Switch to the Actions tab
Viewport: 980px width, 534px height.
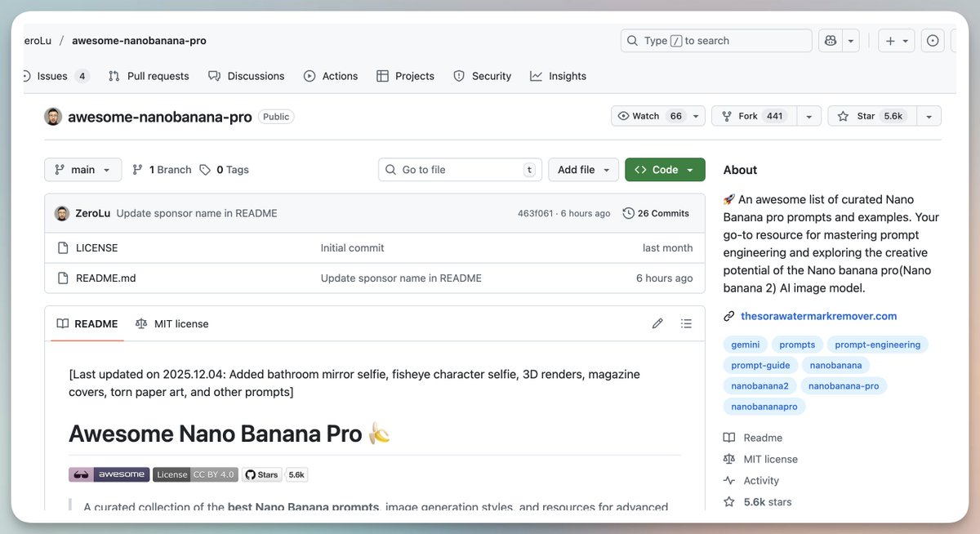(x=331, y=76)
